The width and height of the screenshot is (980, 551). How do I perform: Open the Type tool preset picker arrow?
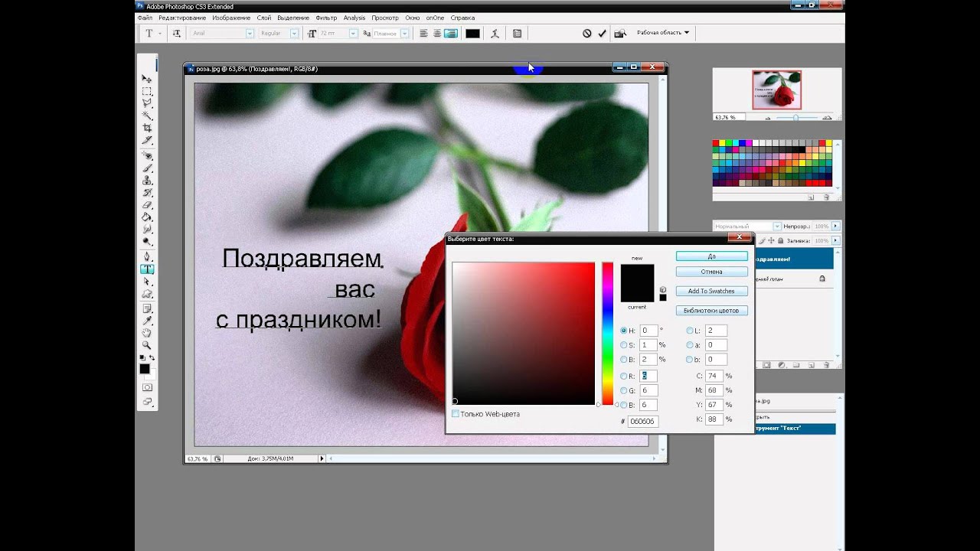click(160, 33)
